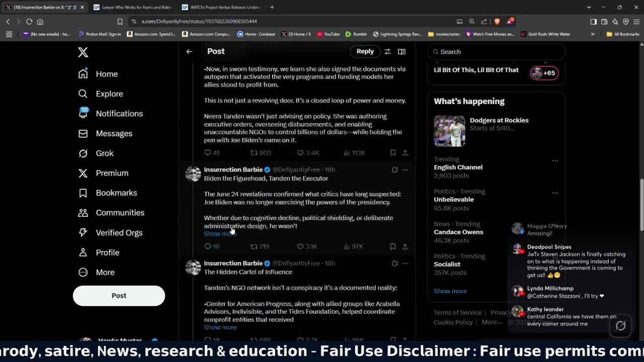The width and height of the screenshot is (644, 362).
Task: Open options menu for Biden the Figurehead post
Action: click(405, 170)
